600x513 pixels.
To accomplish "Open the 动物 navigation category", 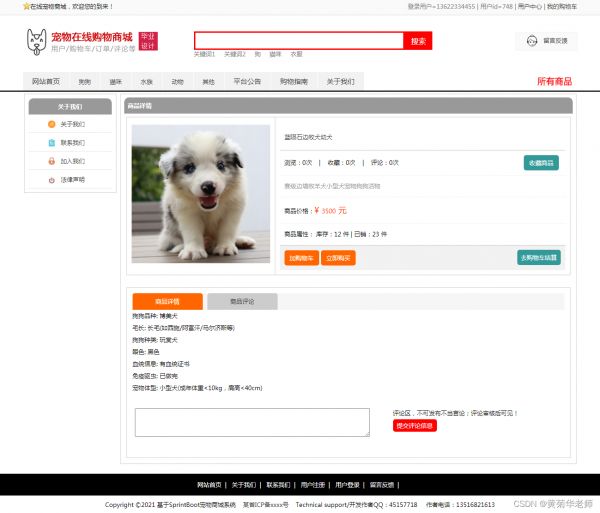I will [178, 81].
